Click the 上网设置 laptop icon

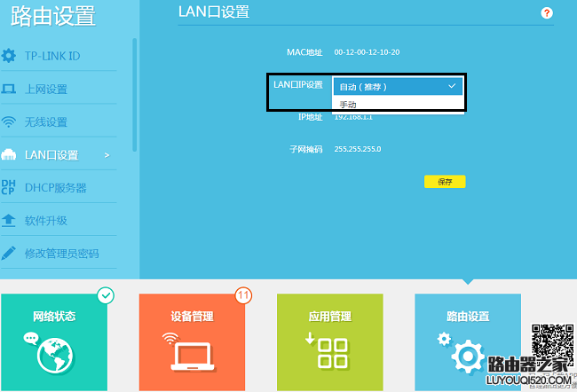coord(9,89)
